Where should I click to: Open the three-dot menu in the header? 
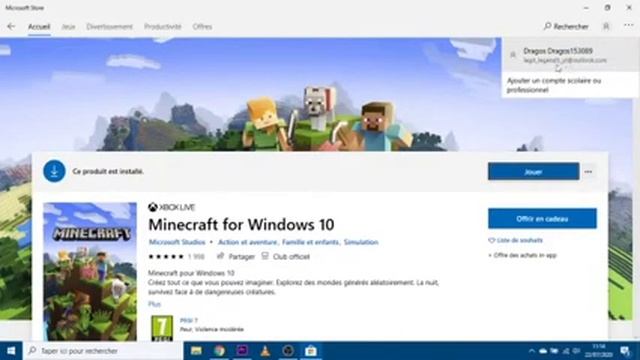pos(629,26)
